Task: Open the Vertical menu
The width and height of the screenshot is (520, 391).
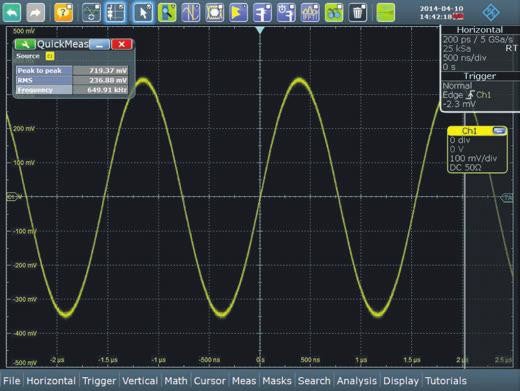Action: 140,381
